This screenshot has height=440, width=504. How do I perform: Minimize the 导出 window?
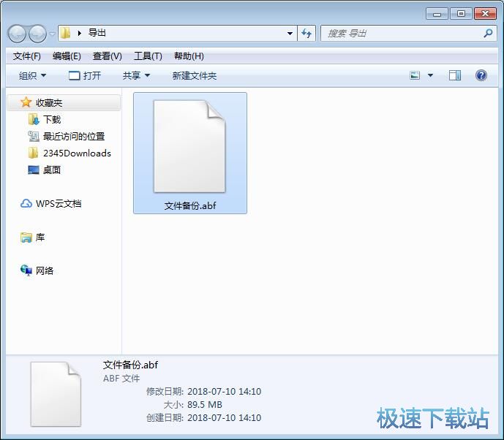click(x=437, y=14)
